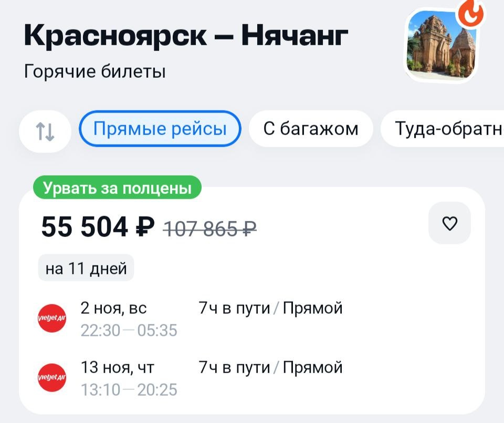Image resolution: width=504 pixels, height=423 pixels.
Task: Select the 55 504 ₽ price
Action: [98, 227]
